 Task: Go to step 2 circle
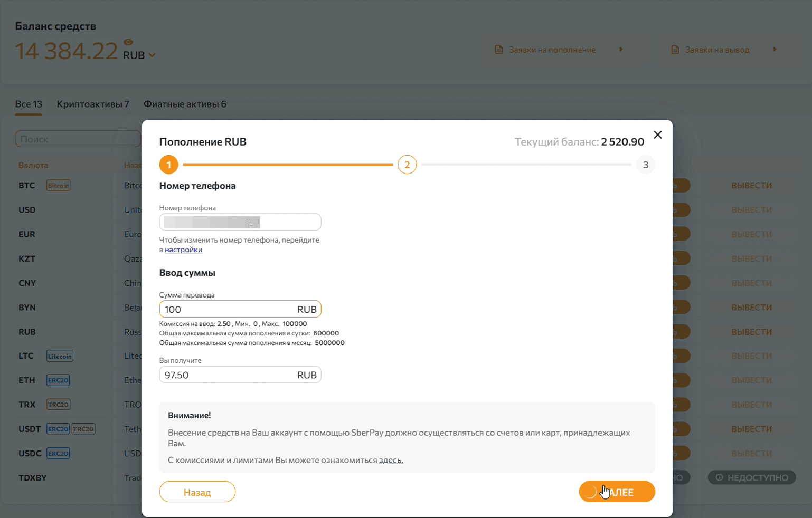pos(407,165)
